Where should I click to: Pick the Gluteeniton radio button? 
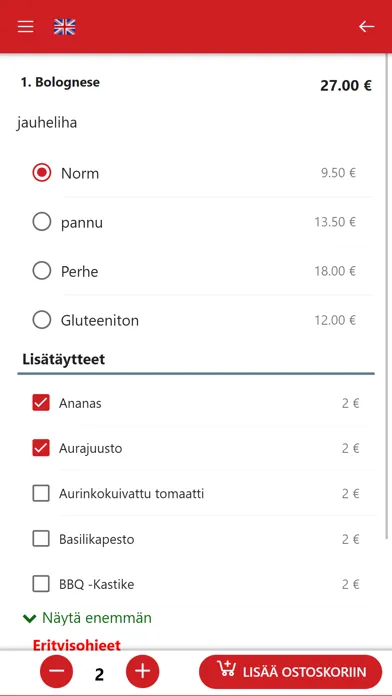click(42, 320)
